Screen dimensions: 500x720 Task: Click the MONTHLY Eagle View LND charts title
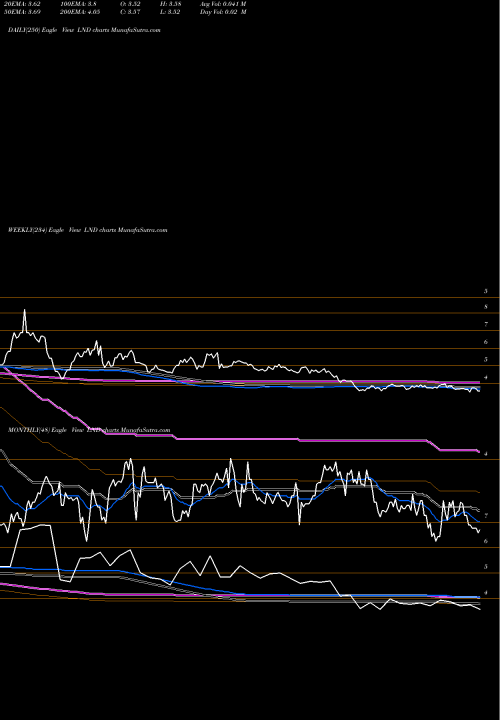coord(89,430)
